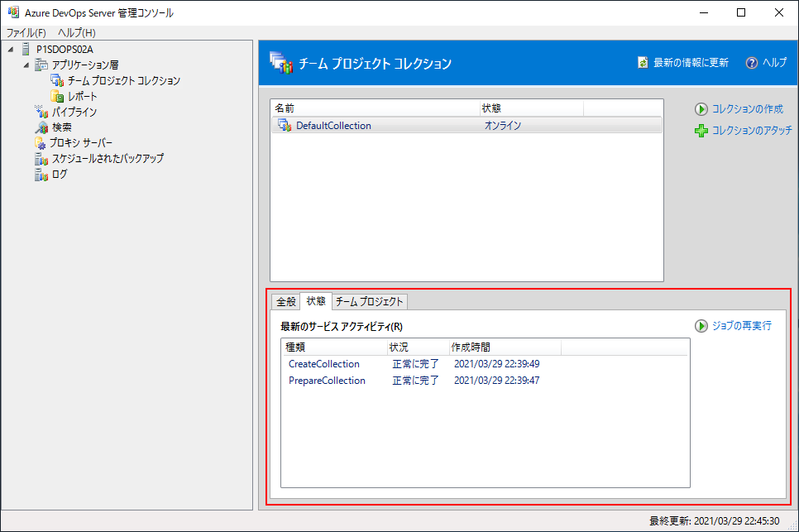Click ジョブの再実行 link
Viewport: 799px width, 532px height.
point(741,326)
